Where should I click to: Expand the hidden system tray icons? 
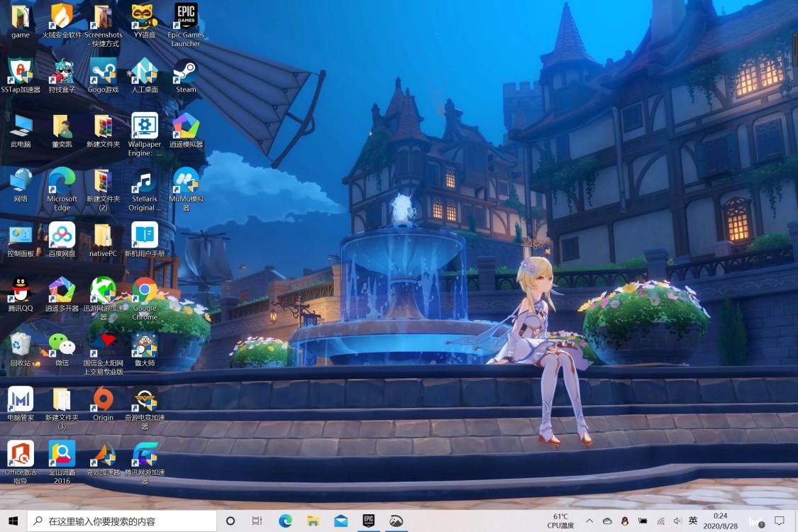(589, 521)
